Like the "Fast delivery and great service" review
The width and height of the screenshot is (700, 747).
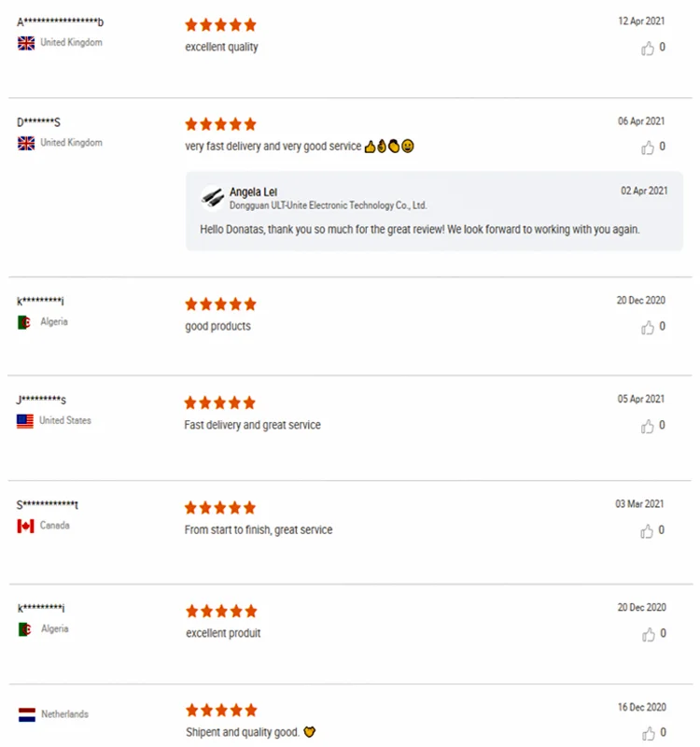[x=648, y=427]
